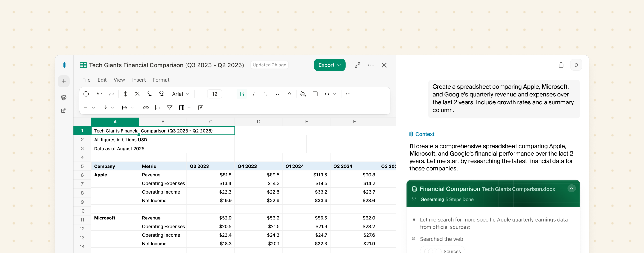The width and height of the screenshot is (644, 253).
Task: Select the Microsoft company cell
Action: [x=115, y=218]
